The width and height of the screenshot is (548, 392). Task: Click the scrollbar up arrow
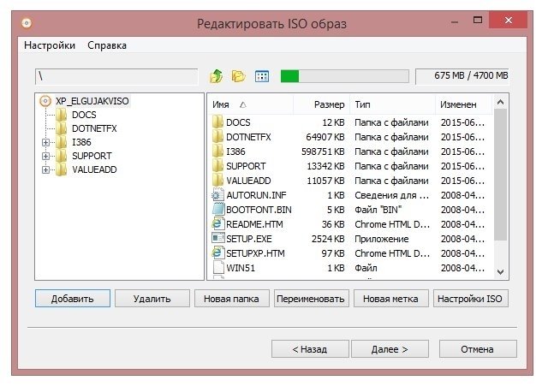coord(500,102)
